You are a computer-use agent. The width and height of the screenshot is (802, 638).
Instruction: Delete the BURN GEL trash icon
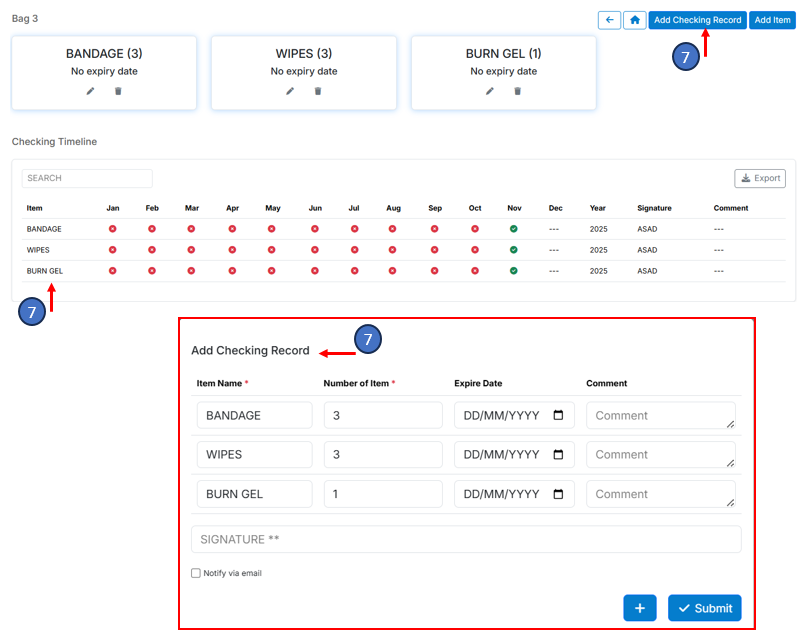point(518,91)
